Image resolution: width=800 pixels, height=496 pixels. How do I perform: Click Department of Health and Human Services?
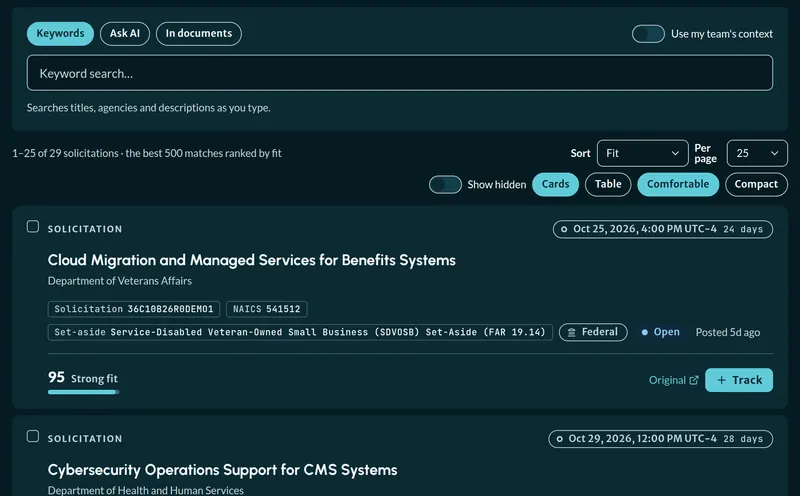click(x=145, y=490)
